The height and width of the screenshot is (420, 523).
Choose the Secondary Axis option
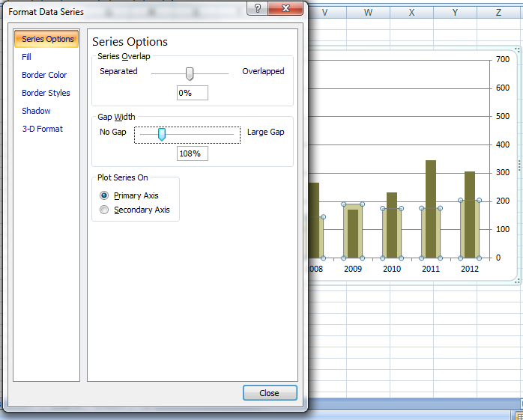pos(104,210)
